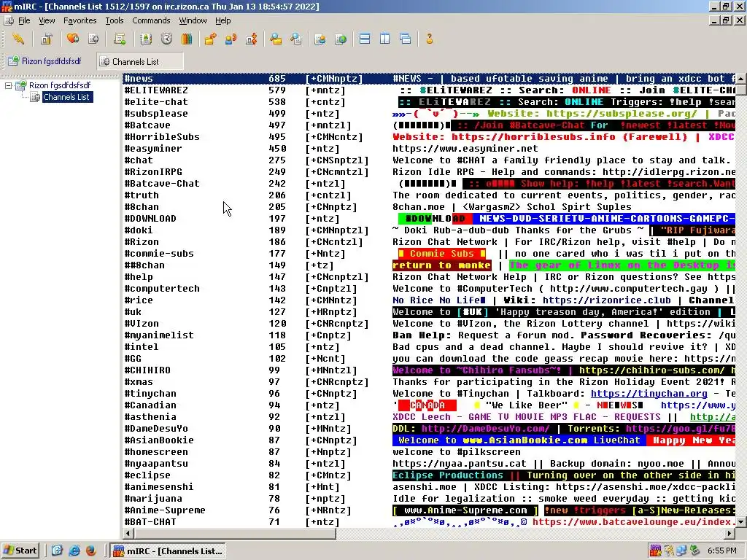
Task: Select the #AsianBookie channel
Action: point(429,440)
